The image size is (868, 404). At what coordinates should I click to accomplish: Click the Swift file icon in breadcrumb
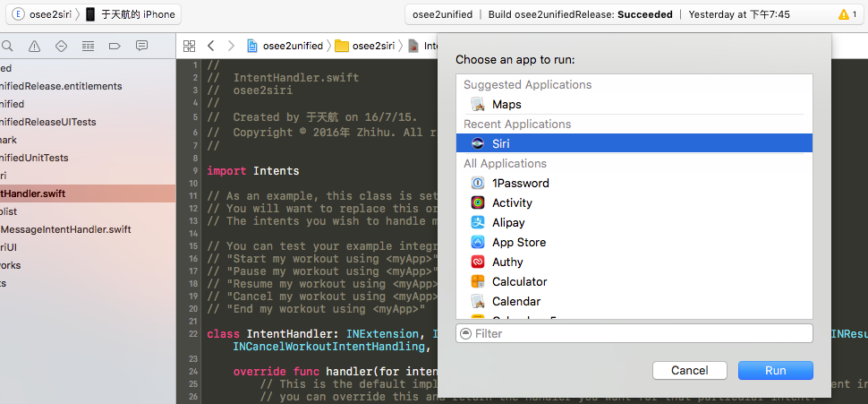point(414,46)
